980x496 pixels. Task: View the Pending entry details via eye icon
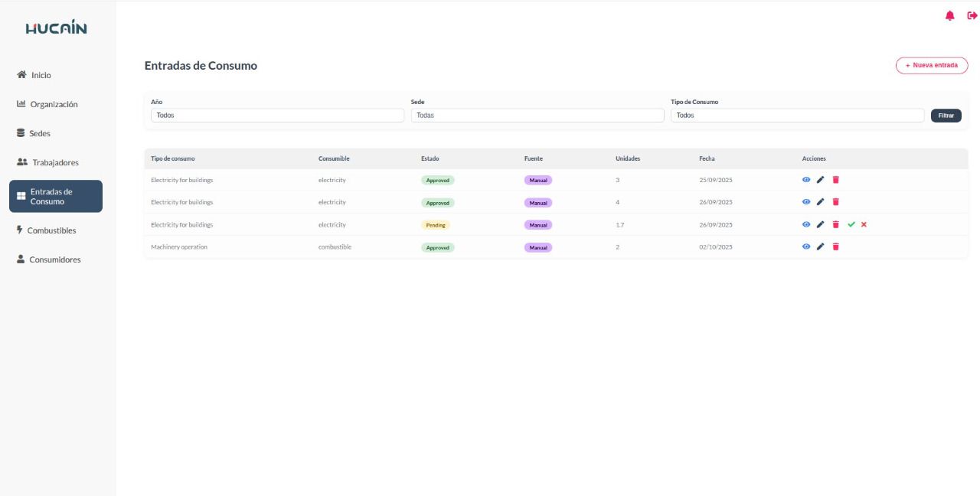805,224
